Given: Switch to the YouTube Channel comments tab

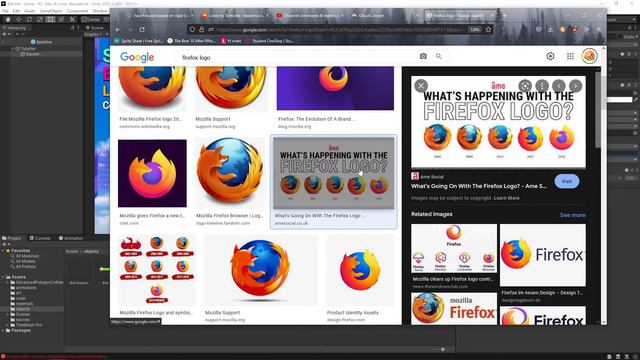Looking at the screenshot, I should pos(310,16).
